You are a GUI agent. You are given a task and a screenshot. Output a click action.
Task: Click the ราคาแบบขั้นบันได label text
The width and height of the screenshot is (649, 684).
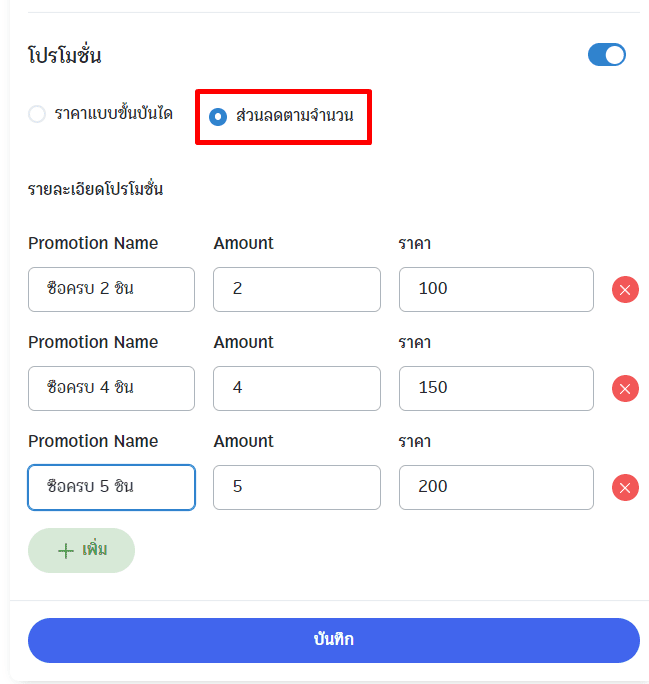pyautogui.click(x=113, y=113)
